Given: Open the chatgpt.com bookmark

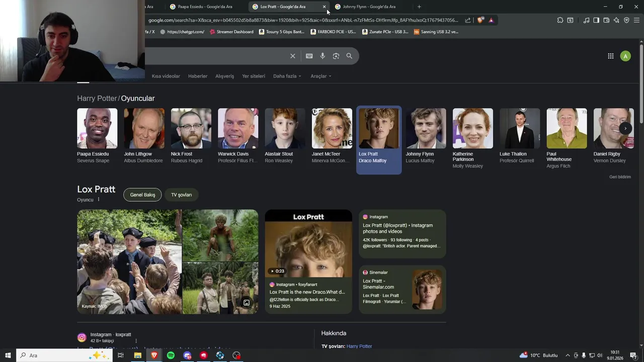Looking at the screenshot, I should [x=182, y=32].
